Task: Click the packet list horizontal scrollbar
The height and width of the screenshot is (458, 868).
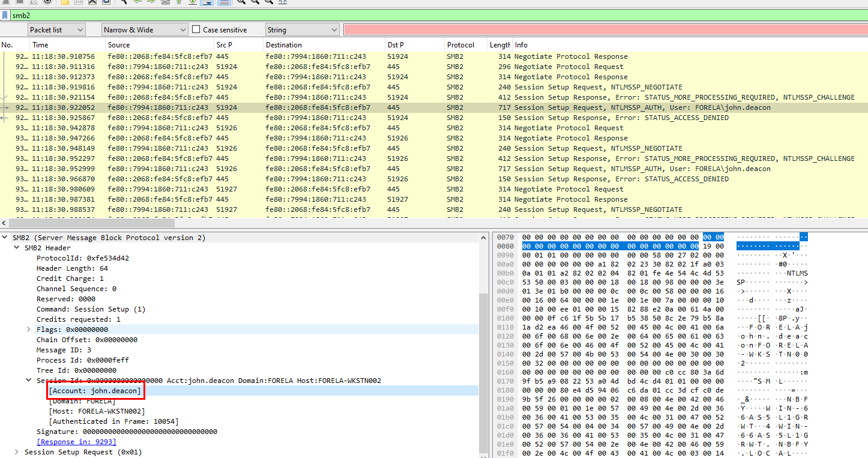Action: (90, 223)
